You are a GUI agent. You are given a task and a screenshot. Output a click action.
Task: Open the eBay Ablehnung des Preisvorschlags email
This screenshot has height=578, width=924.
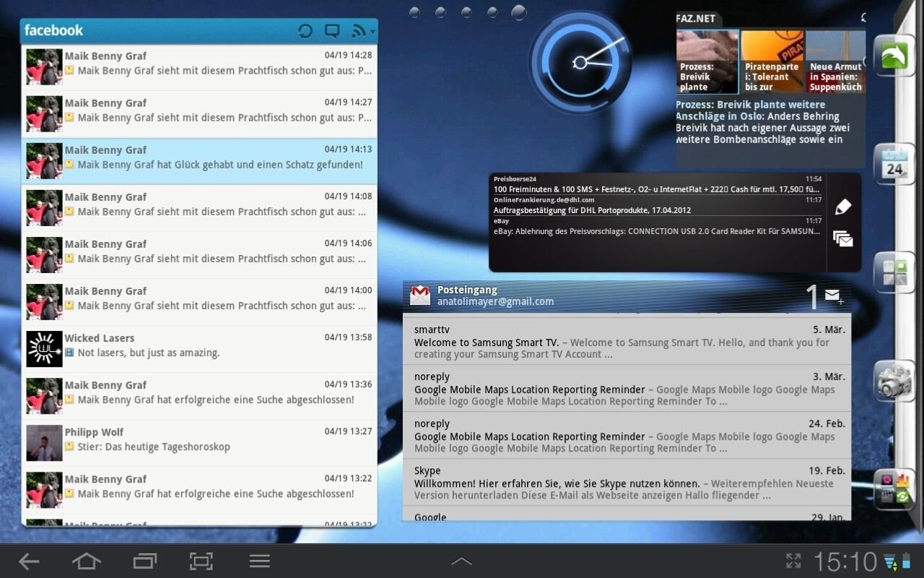658,226
